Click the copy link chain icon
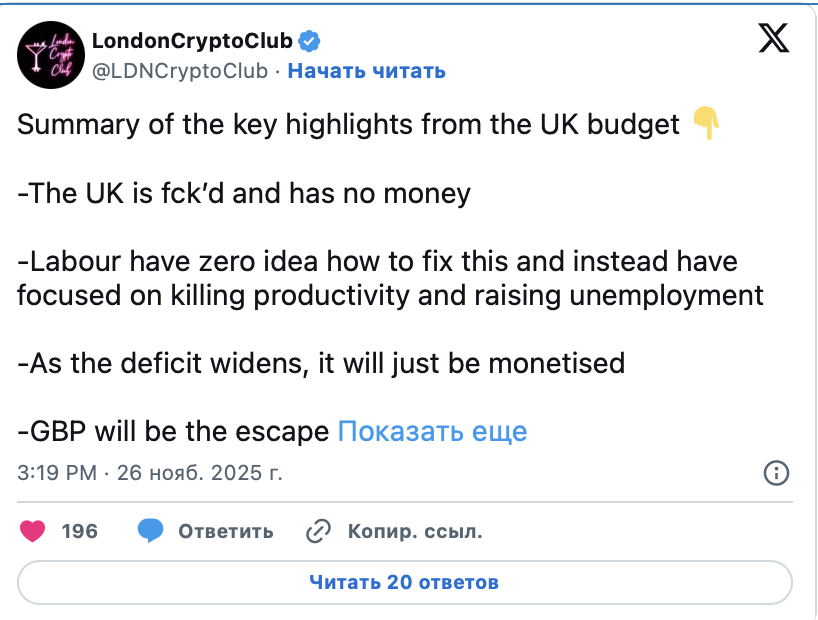 [x=318, y=531]
